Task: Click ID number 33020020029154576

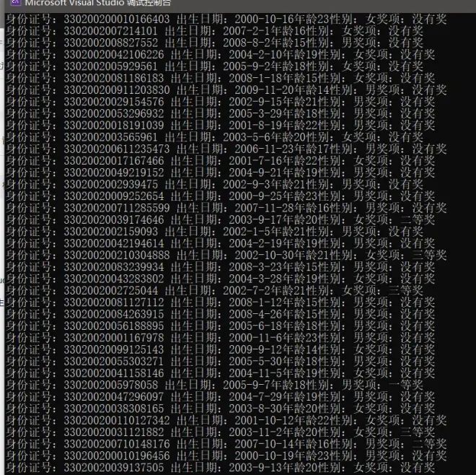Action: point(114,102)
